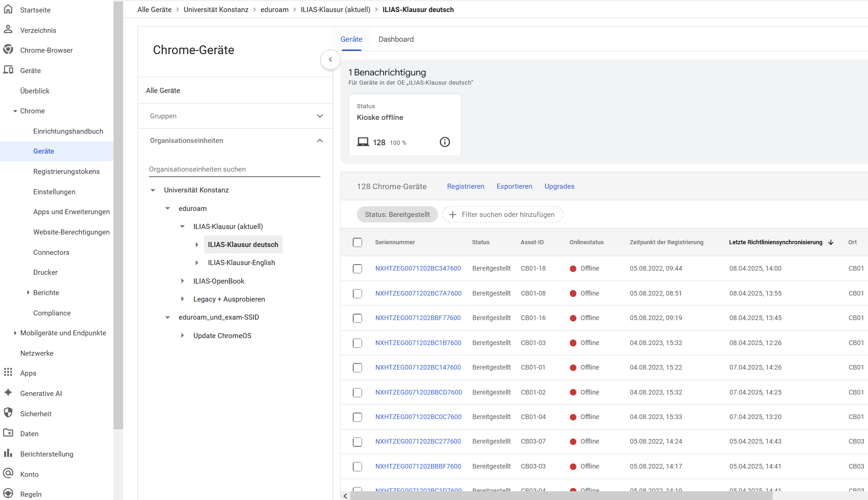Click the Sicherheit shield icon
The image size is (868, 500).
click(8, 414)
